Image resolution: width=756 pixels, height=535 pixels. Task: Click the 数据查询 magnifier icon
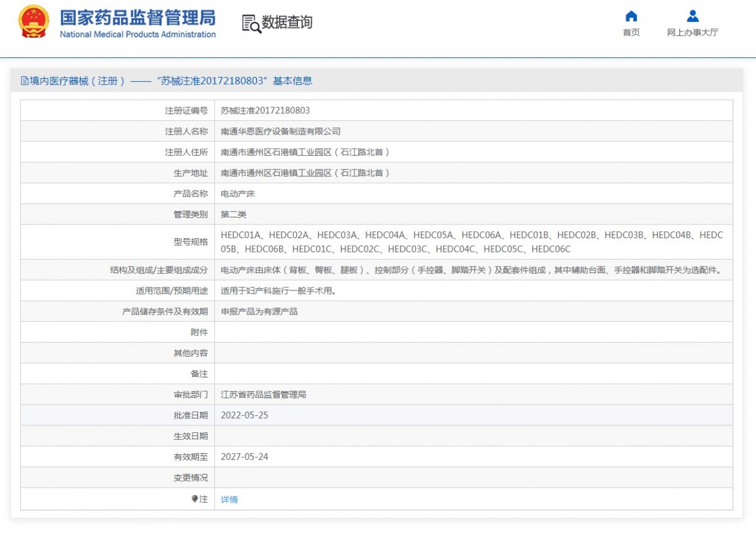251,23
